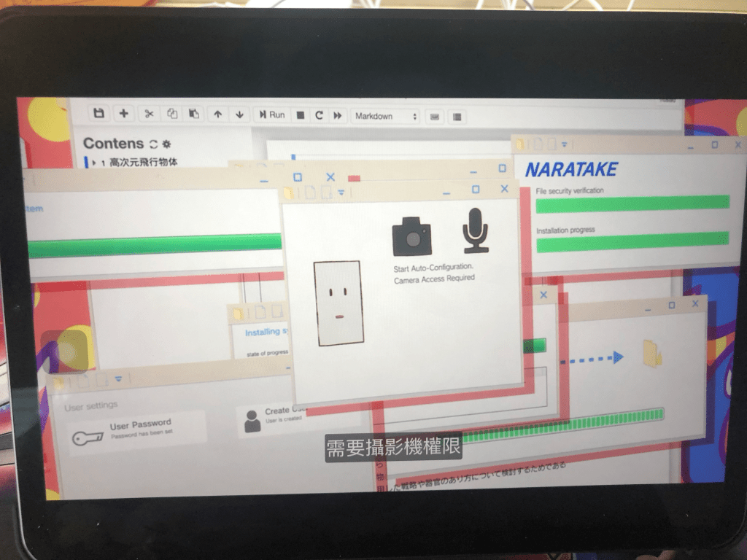Viewport: 747px width, 560px height.
Task: Move cell down with arrow icon
Action: click(x=239, y=114)
